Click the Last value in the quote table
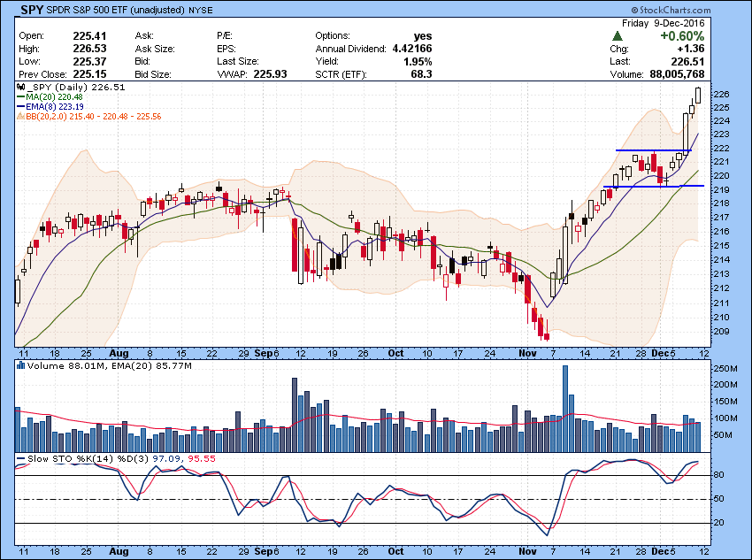Viewport: 752px width, 560px height. (x=687, y=61)
